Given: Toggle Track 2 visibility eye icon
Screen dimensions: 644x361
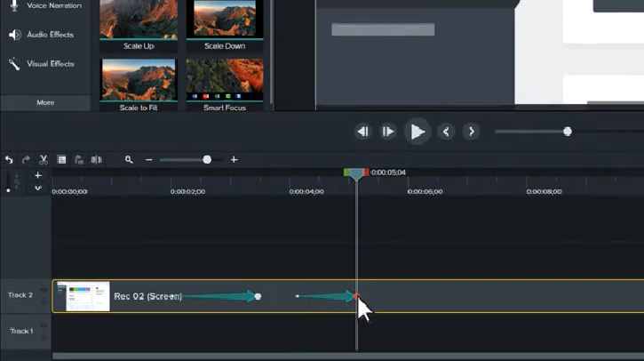Looking at the screenshot, I should (44, 289).
